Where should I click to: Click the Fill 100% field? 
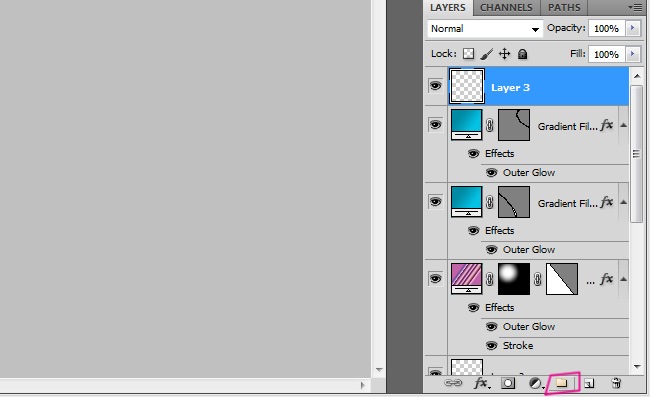606,54
